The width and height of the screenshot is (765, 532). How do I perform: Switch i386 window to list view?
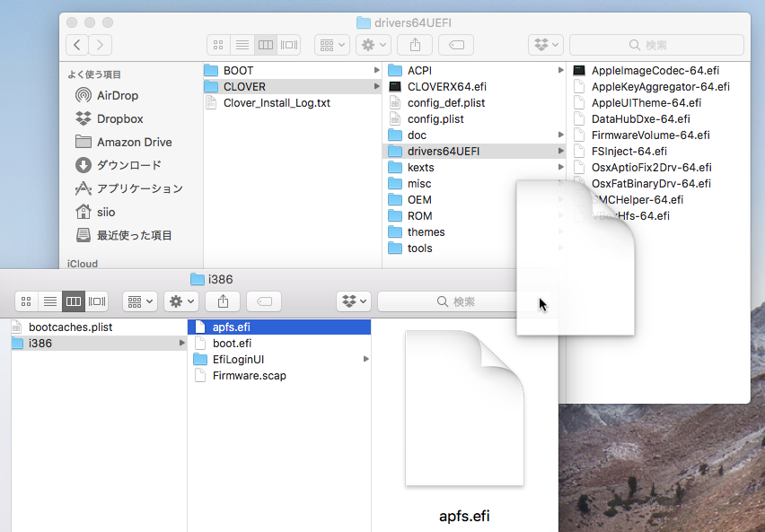coord(49,301)
